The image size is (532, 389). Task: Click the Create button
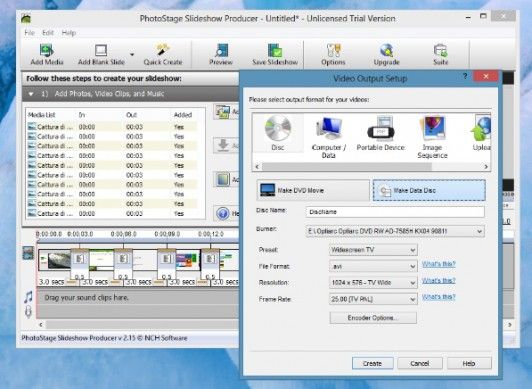tap(373, 363)
